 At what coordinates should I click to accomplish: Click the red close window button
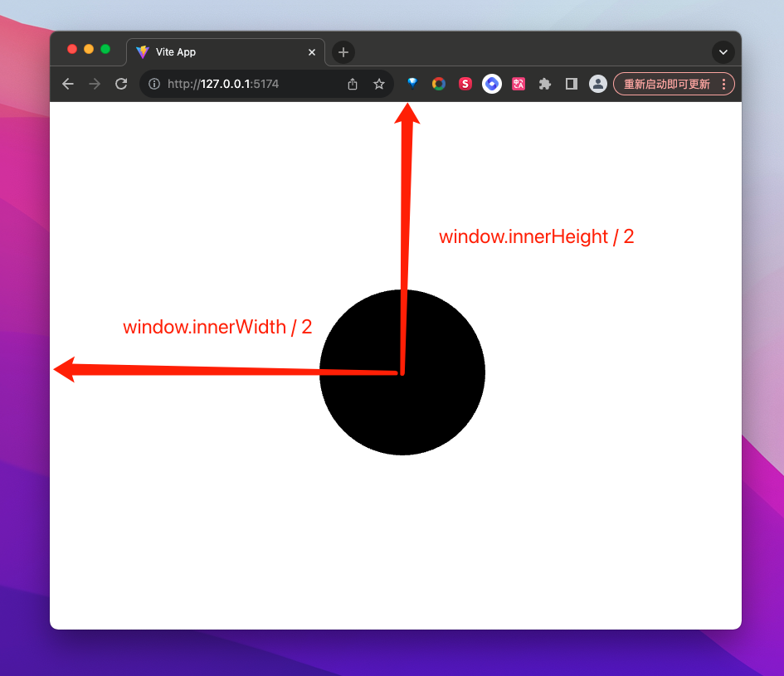tap(72, 49)
